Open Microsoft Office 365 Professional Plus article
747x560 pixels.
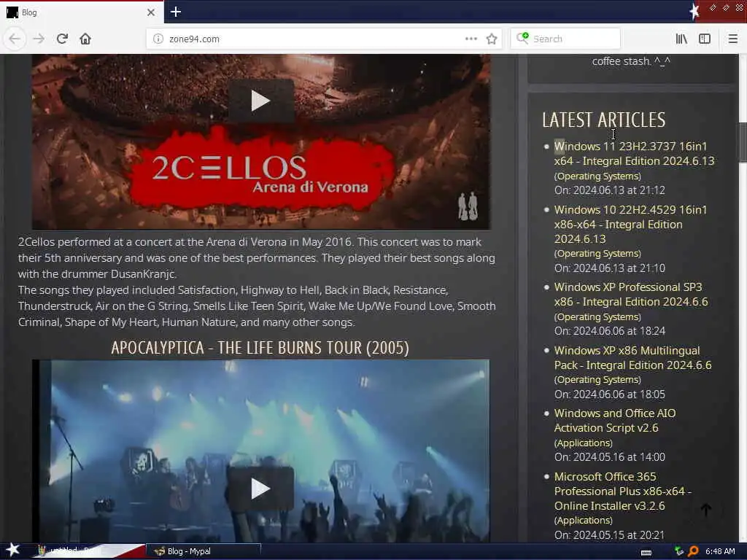click(623, 491)
